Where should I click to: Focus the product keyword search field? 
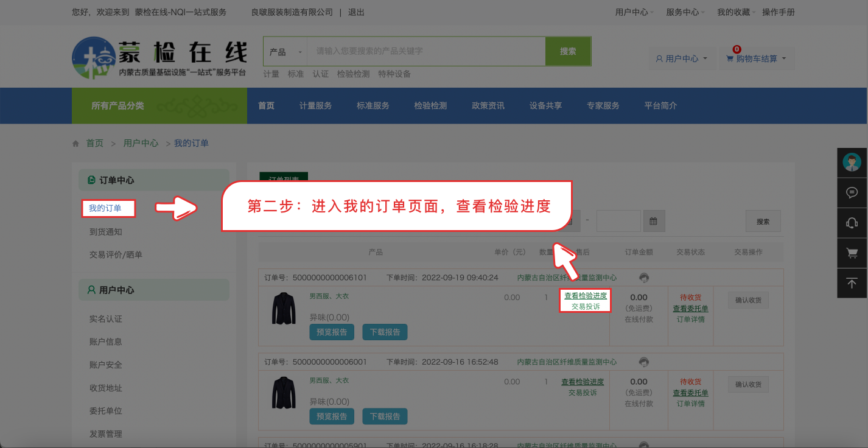pos(426,52)
